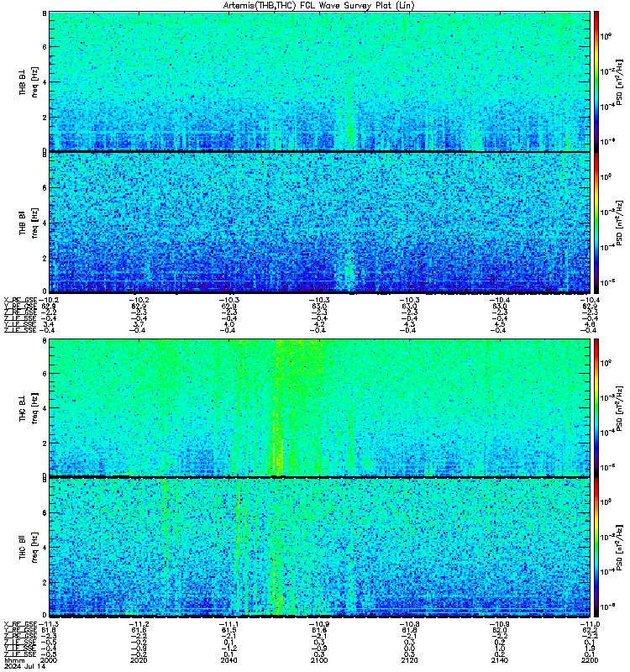Click inside the THB B⊥ spectrogram panel
The image size is (630, 672).
click(320, 81)
